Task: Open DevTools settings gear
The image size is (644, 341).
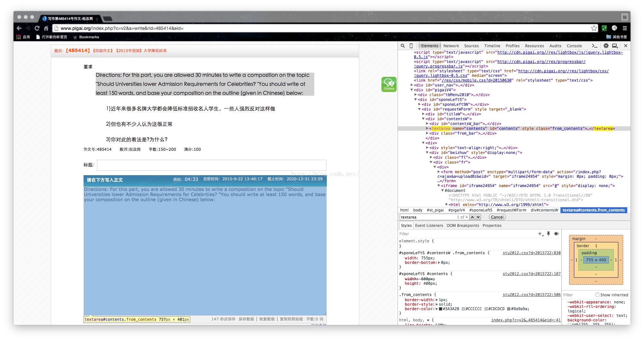Action: (x=606, y=46)
